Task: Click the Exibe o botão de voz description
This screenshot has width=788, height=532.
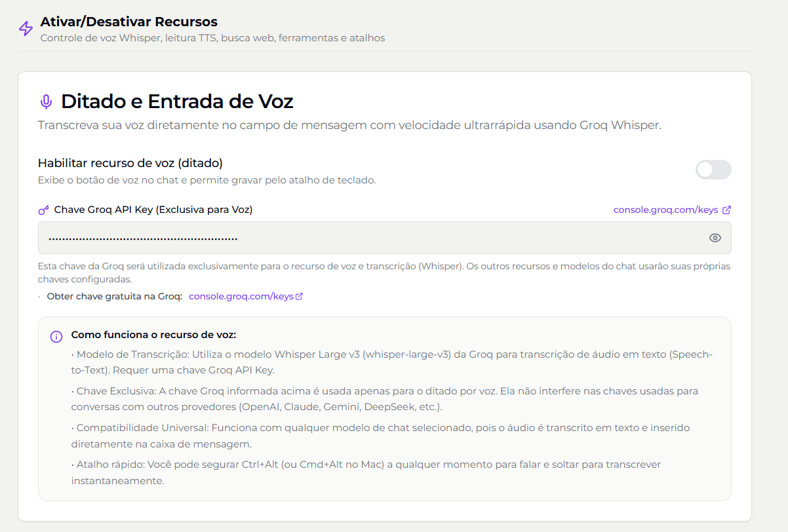Action: coord(207,180)
